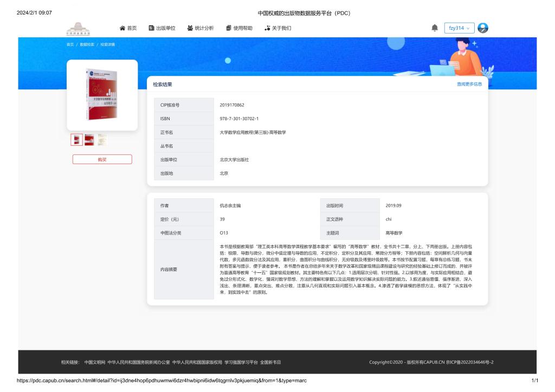Click ISBN value 978-7-301-30702-1
Image resolution: width=555 pixels, height=392 pixels.
239,119
